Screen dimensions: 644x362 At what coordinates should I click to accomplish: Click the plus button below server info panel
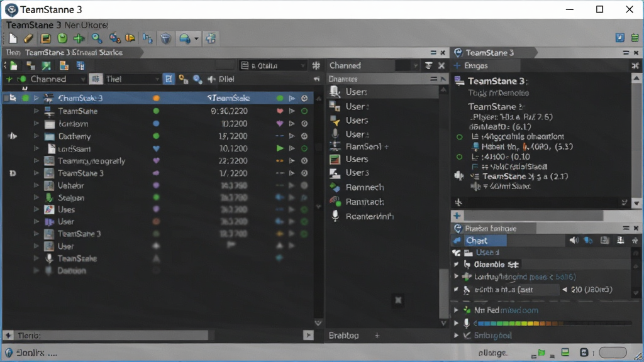click(x=457, y=216)
